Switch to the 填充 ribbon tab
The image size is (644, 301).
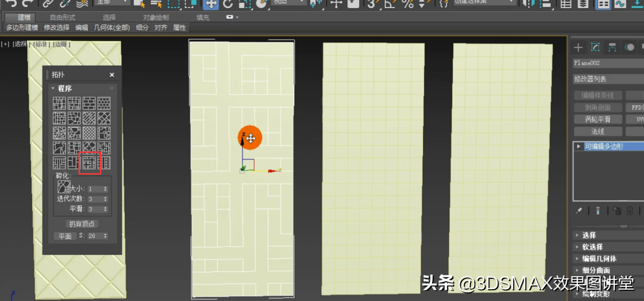(203, 18)
